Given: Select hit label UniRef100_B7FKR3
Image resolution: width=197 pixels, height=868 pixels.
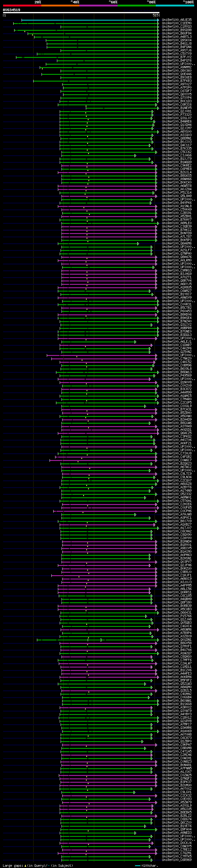Looking at the screenshot, I should pos(177,81).
